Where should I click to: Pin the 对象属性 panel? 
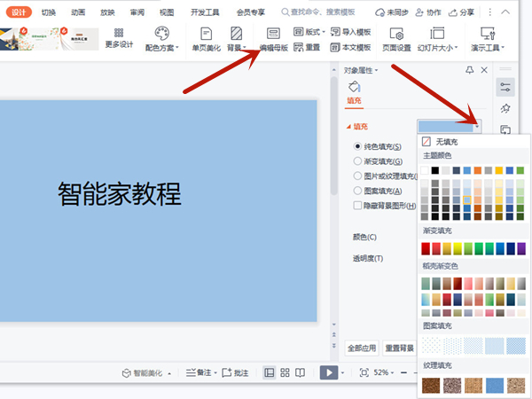click(469, 70)
